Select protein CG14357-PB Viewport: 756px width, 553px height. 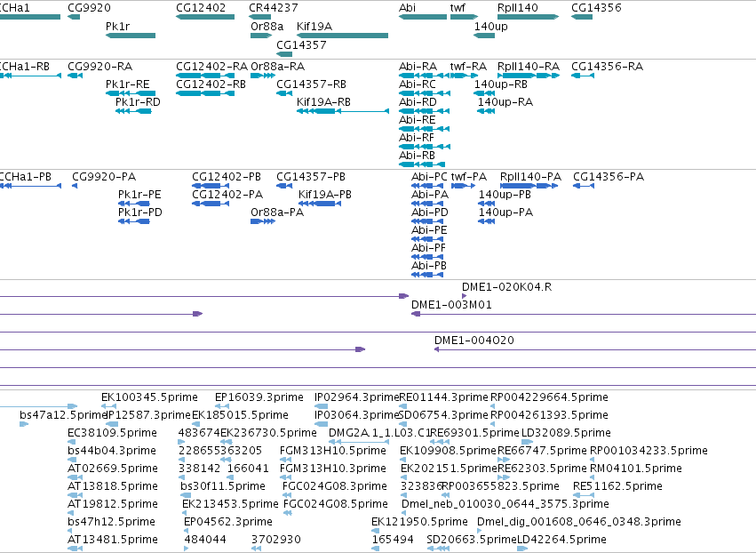[x=284, y=187]
